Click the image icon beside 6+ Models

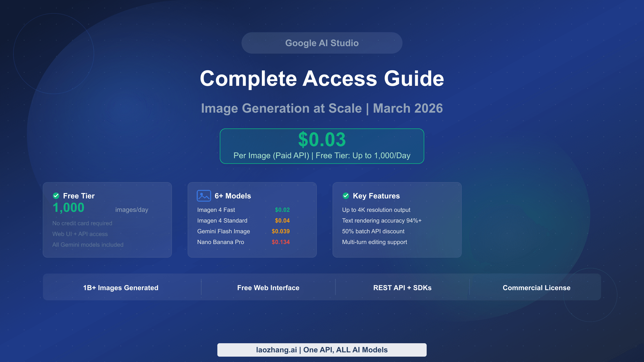(204, 196)
